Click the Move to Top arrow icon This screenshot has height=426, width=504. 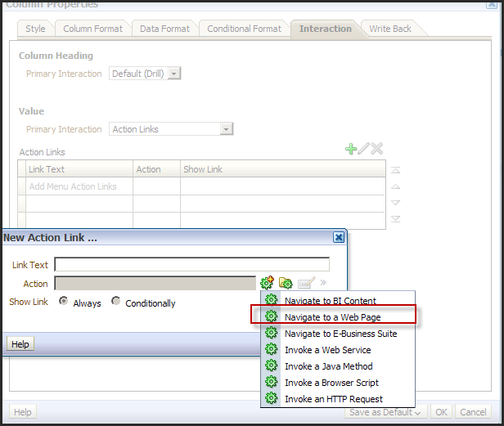pos(395,170)
